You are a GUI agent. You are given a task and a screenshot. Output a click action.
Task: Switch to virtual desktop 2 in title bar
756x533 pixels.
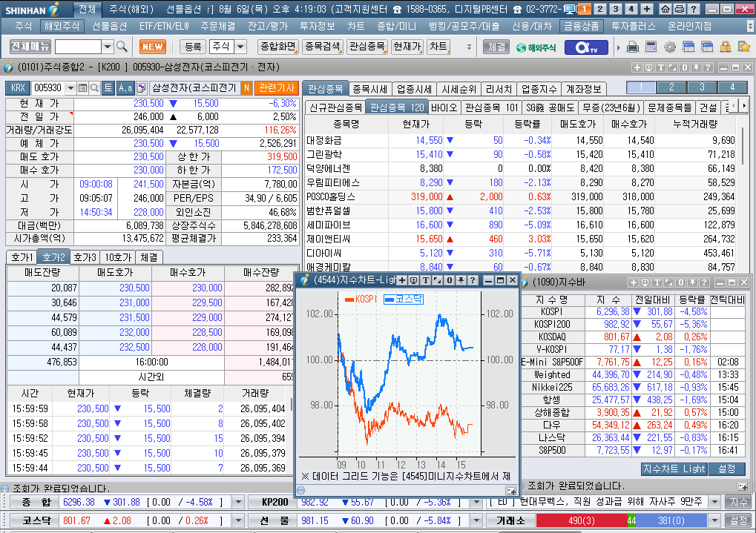tap(599, 9)
